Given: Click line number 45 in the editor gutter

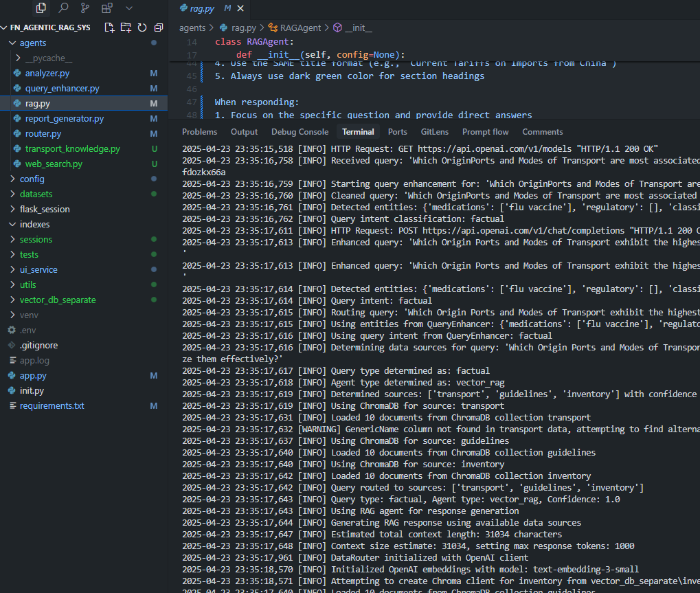Looking at the screenshot, I should [x=192, y=76].
